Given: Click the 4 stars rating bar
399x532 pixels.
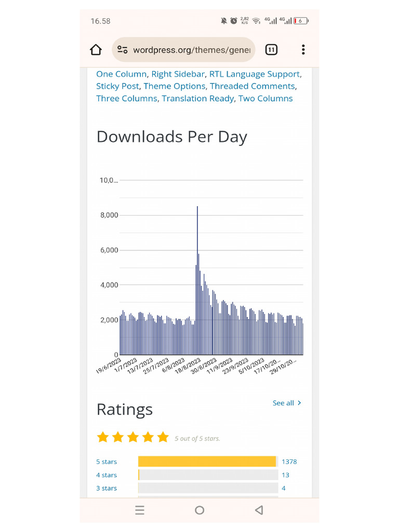Looking at the screenshot, I should coord(208,475).
